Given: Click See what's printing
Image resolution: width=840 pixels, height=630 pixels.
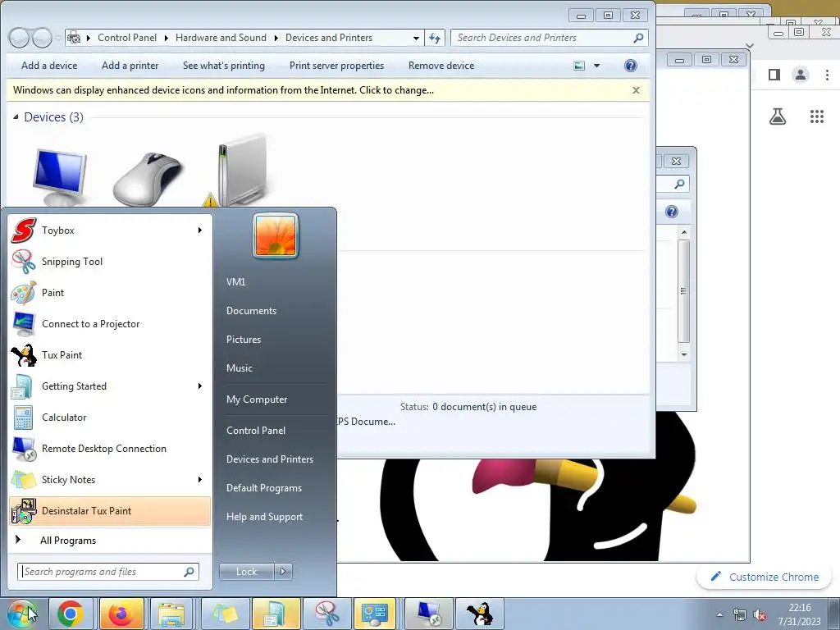Looking at the screenshot, I should click(x=223, y=66).
